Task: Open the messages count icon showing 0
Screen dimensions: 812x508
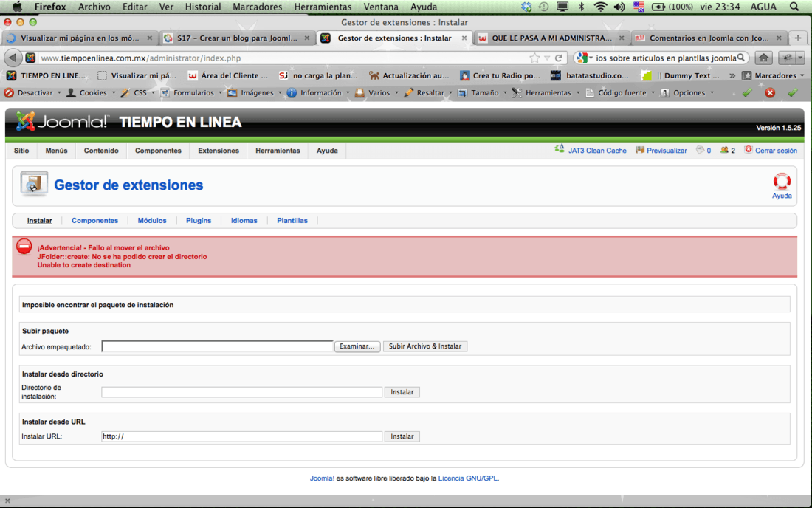Action: tap(700, 150)
